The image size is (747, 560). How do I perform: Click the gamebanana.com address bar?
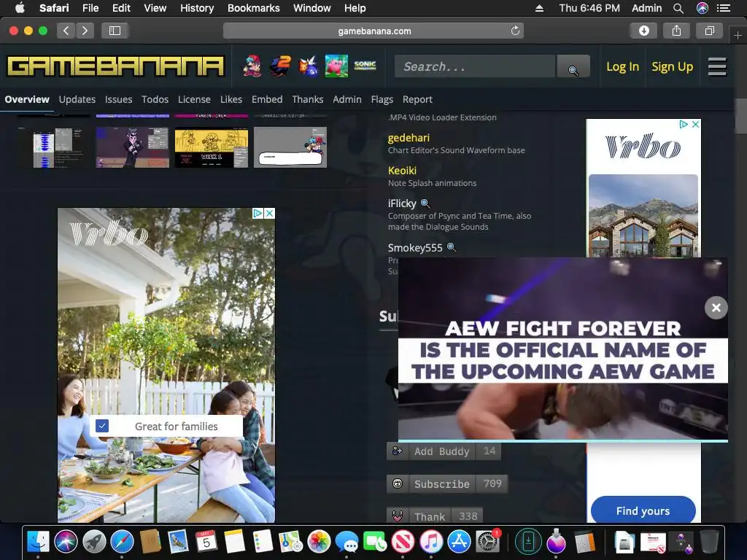click(374, 31)
